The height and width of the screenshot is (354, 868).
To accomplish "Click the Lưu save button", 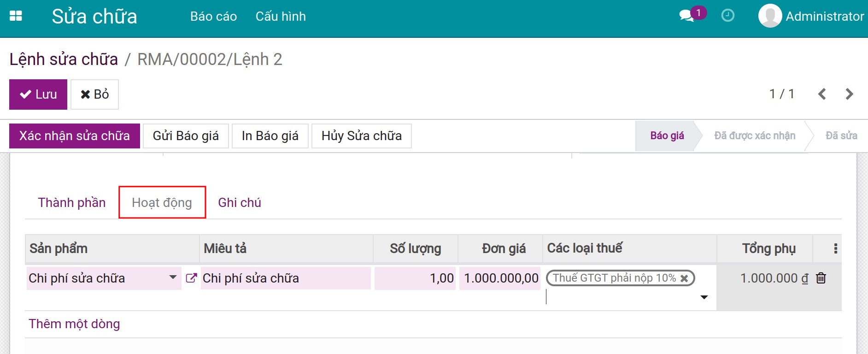I will [x=38, y=94].
